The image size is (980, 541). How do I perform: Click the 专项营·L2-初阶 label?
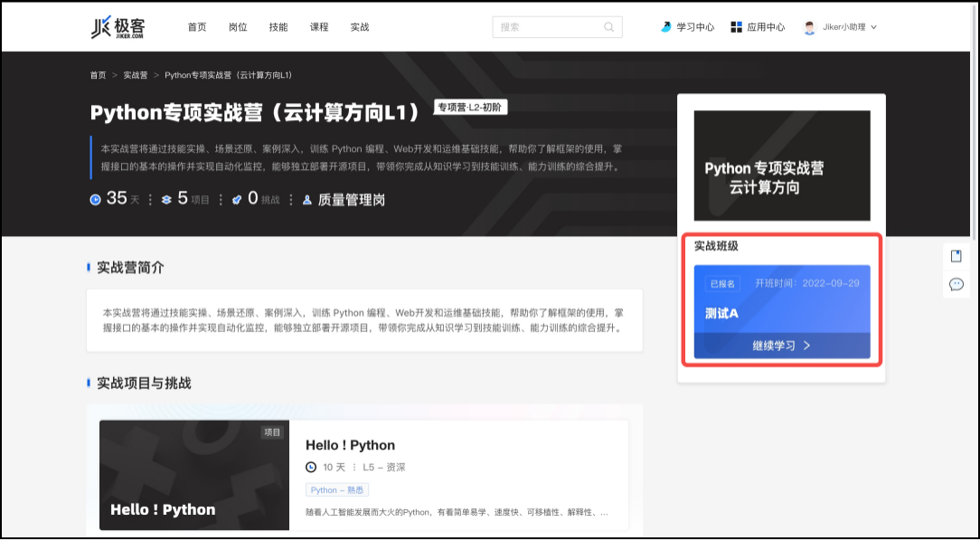pos(470,107)
